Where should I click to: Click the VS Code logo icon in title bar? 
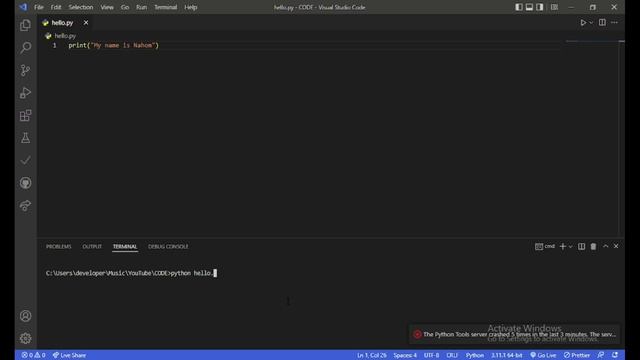click(x=23, y=7)
